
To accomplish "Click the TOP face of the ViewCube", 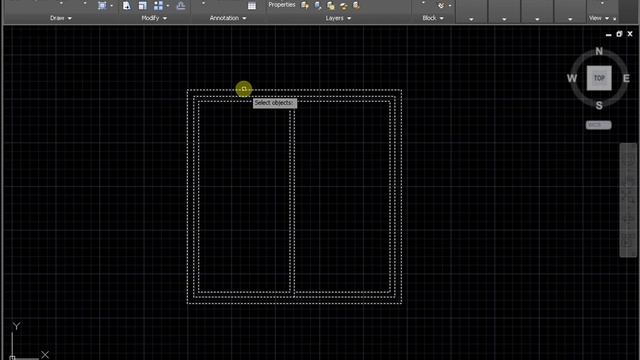I will click(x=599, y=78).
